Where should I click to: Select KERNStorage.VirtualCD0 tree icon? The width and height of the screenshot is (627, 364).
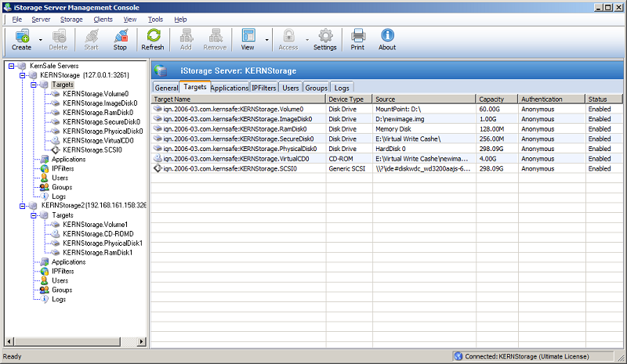pyautogui.click(x=56, y=141)
